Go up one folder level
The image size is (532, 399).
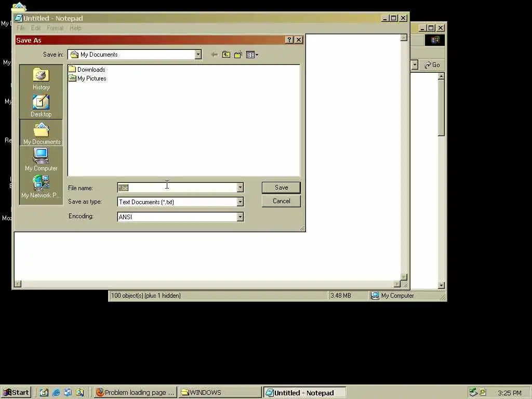pyautogui.click(x=226, y=55)
